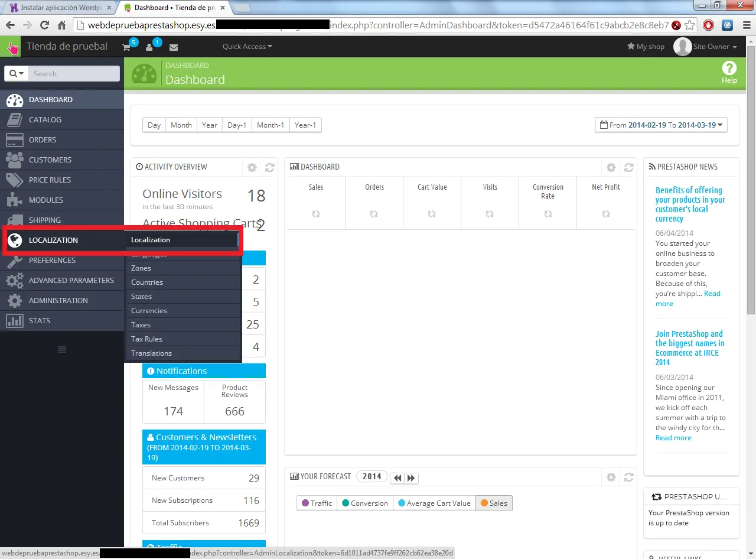The width and height of the screenshot is (756, 559).
Task: Open the date range picker dropdown
Action: 661,125
